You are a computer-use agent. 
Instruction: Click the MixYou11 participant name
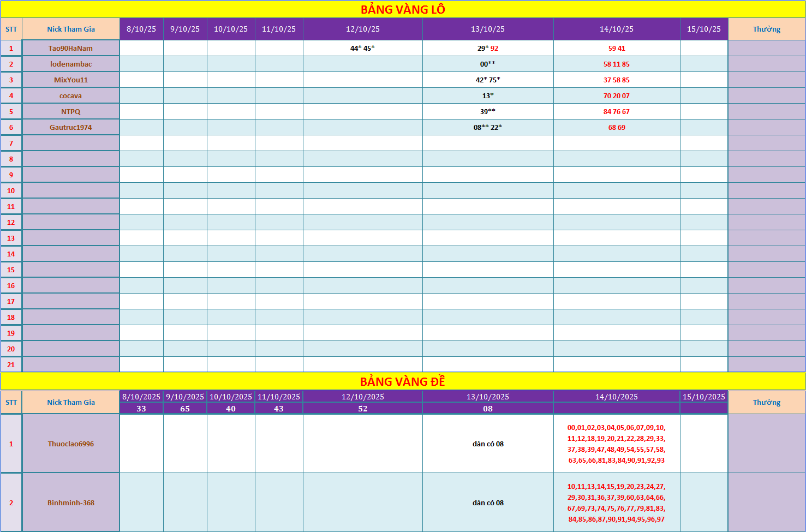pyautogui.click(x=71, y=80)
